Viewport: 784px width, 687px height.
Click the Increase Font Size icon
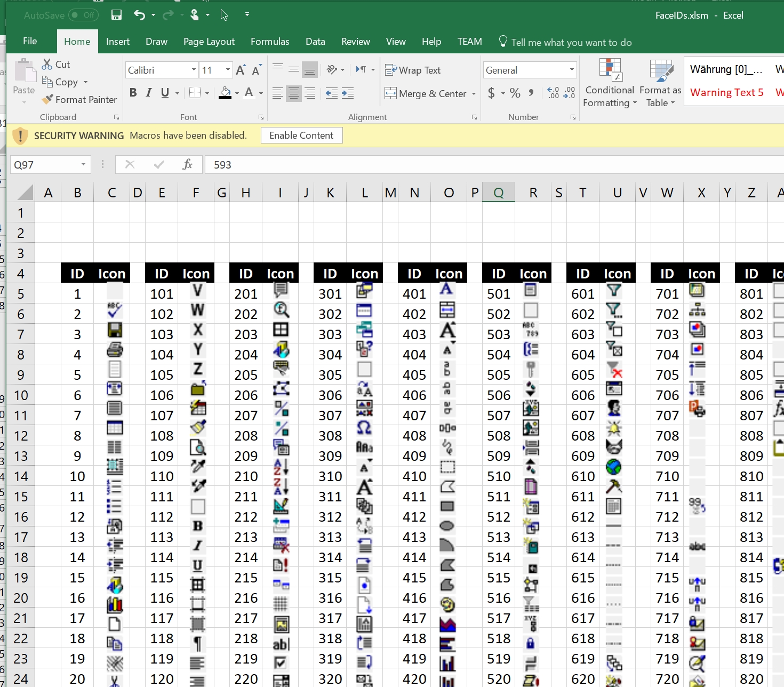tap(241, 70)
